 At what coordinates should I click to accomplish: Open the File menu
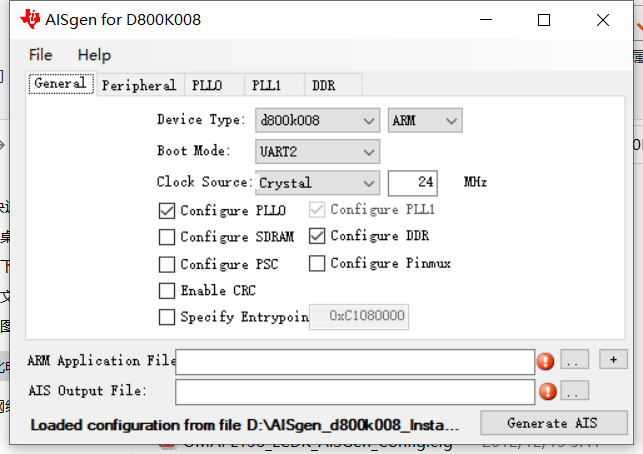pos(41,55)
